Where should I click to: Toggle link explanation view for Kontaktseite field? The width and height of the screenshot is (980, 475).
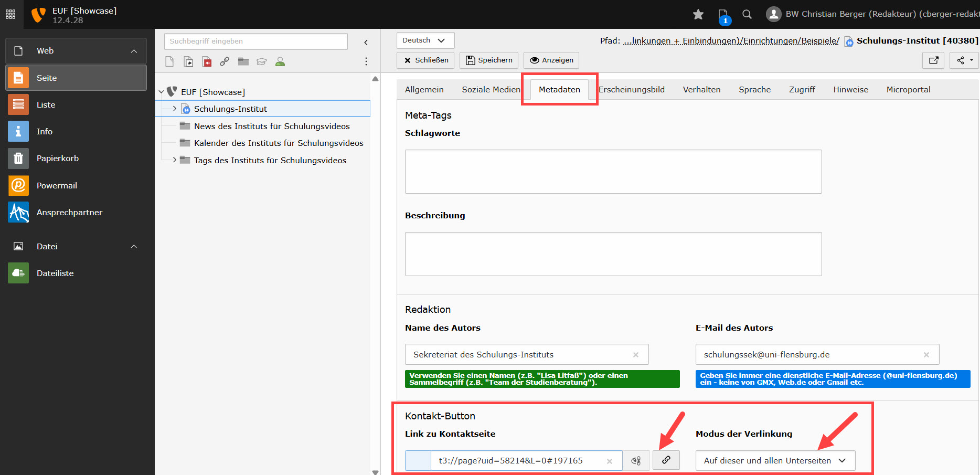[636, 460]
